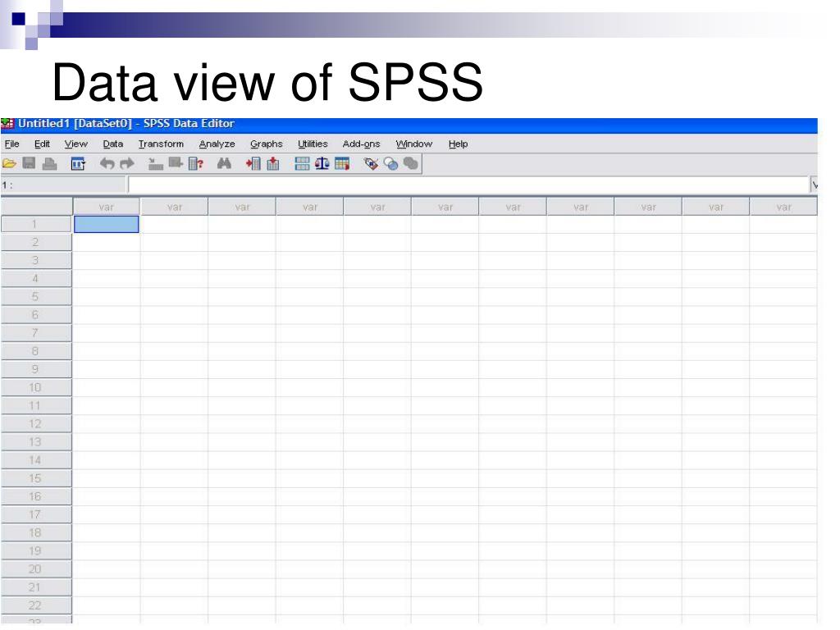Click the Select Cases icon
The width and height of the screenshot is (840, 630).
[x=342, y=164]
